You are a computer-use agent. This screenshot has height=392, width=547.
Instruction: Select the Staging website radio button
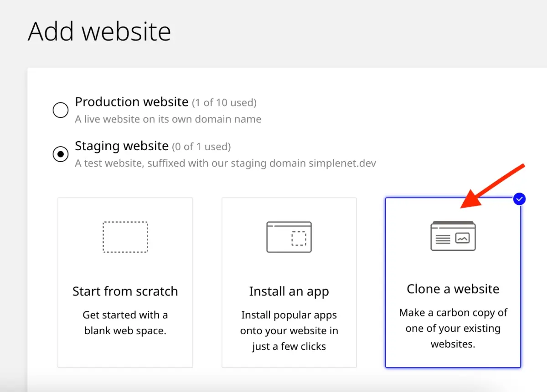click(x=61, y=154)
